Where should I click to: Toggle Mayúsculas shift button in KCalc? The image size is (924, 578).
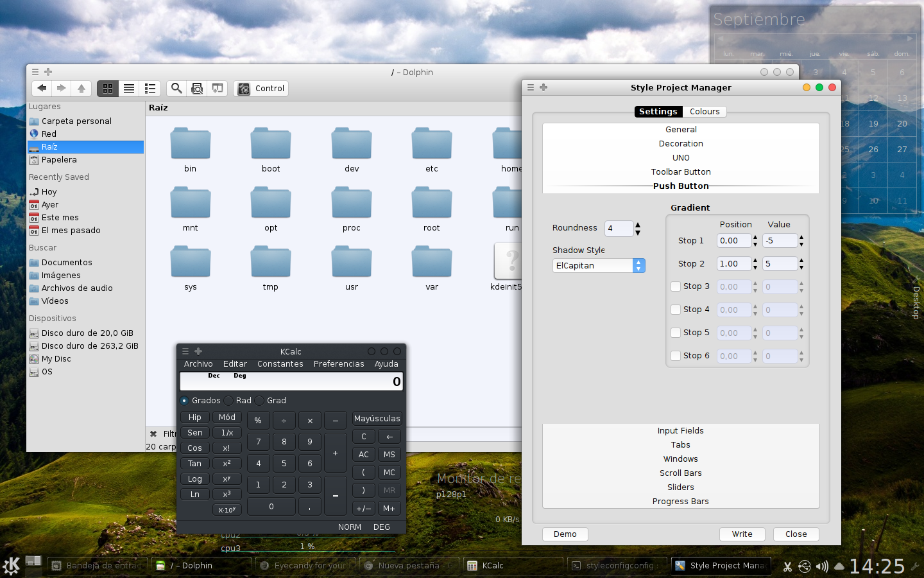377,419
